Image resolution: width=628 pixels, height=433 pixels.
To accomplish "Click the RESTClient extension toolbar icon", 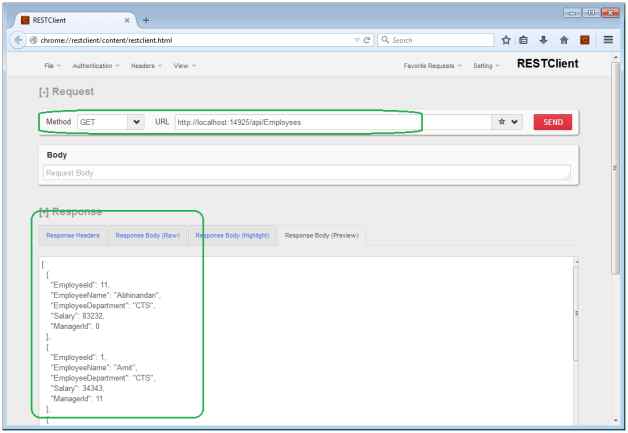I will point(585,40).
